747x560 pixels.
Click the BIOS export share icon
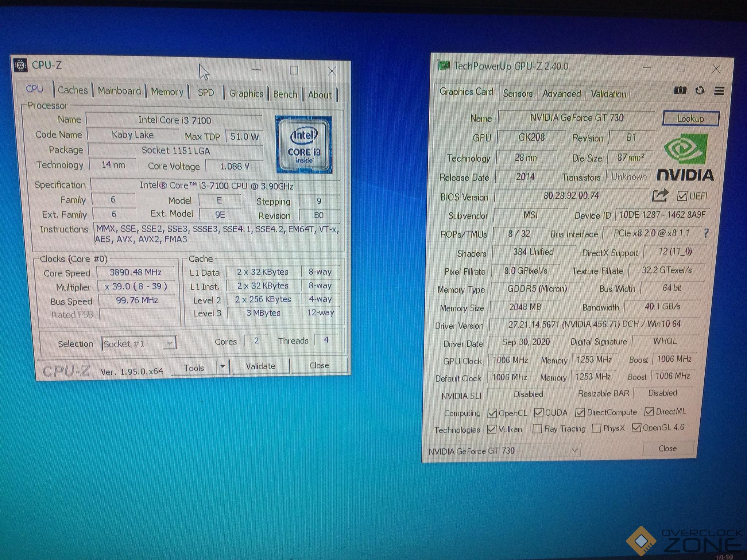tap(660, 196)
